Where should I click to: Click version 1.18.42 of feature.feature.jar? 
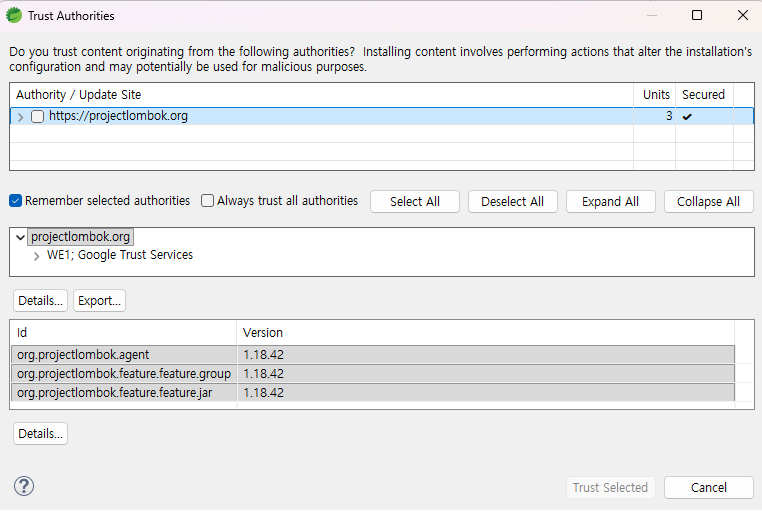tap(263, 392)
